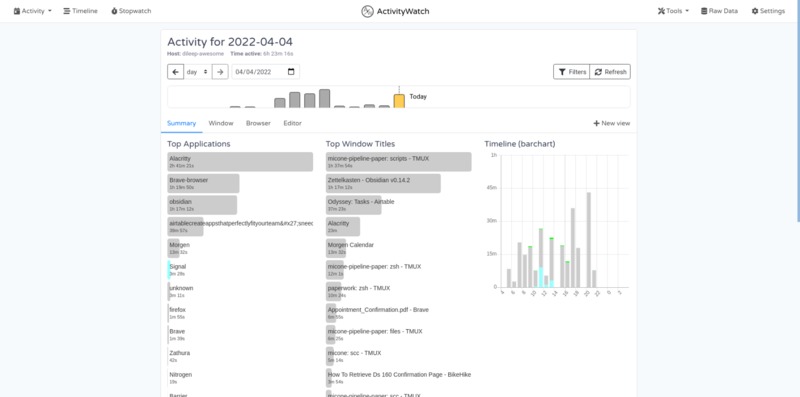Screen dimensions: 800x397
Task: Go to next day with right arrow
Action: click(x=220, y=72)
